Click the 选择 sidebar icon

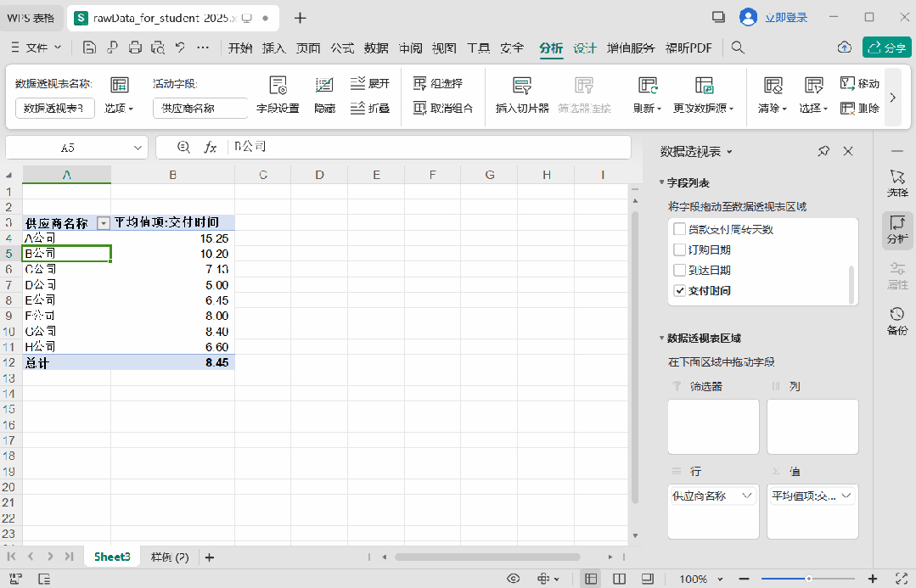pos(897,183)
